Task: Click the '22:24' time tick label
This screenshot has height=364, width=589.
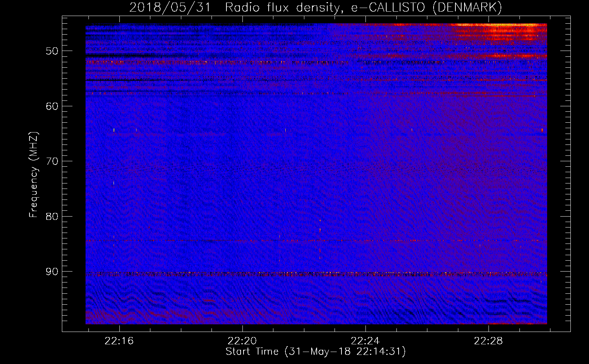Action: (365, 341)
